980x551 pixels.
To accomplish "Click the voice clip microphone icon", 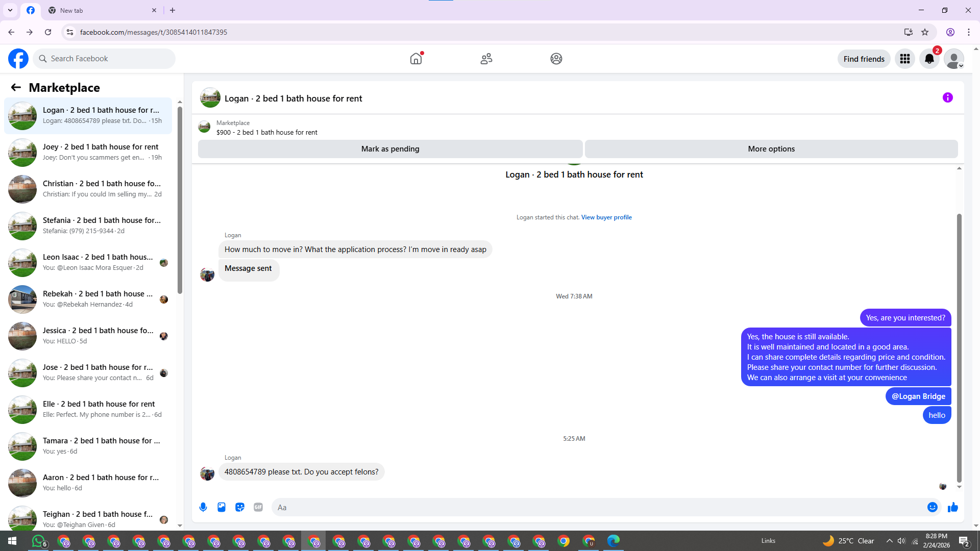I will point(203,507).
